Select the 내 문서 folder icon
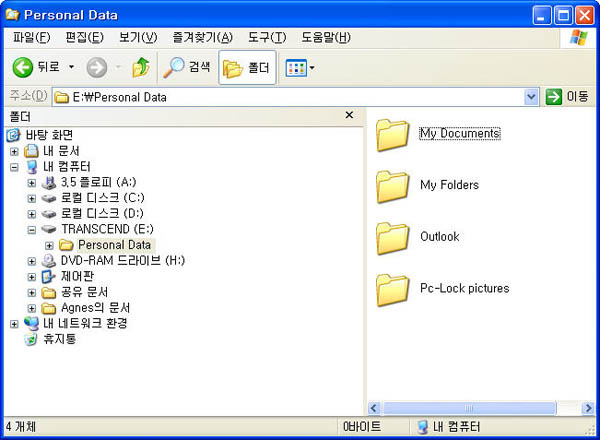The height and width of the screenshot is (440, 600). click(31, 151)
